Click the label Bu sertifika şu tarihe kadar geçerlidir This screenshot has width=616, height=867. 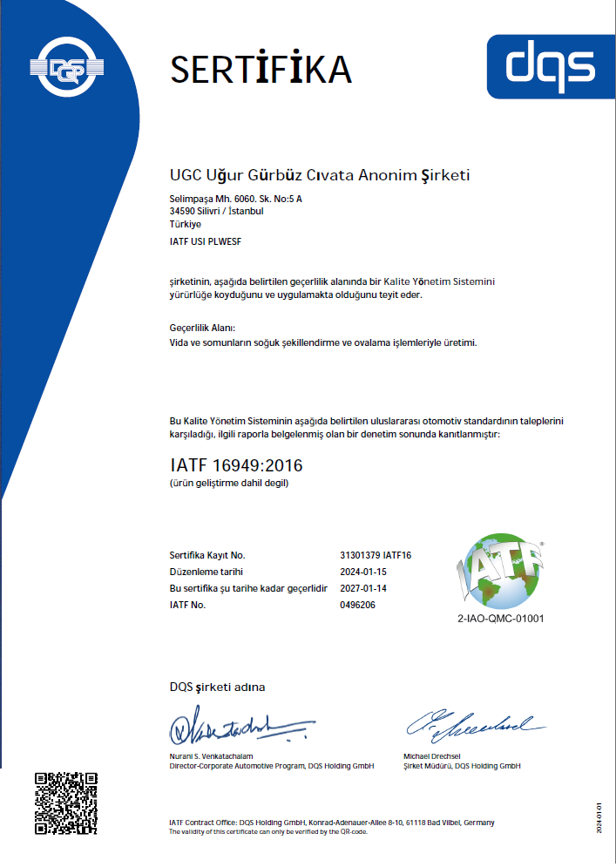[x=248, y=588]
